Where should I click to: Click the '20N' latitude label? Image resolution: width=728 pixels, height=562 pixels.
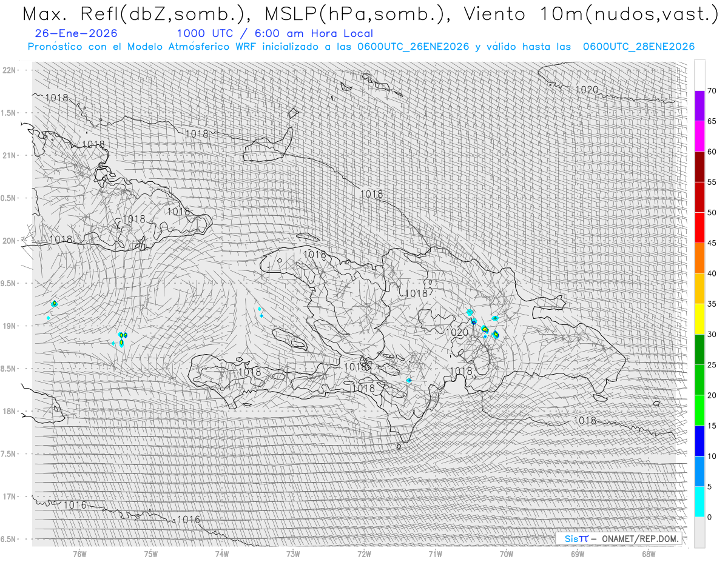pyautogui.click(x=9, y=241)
